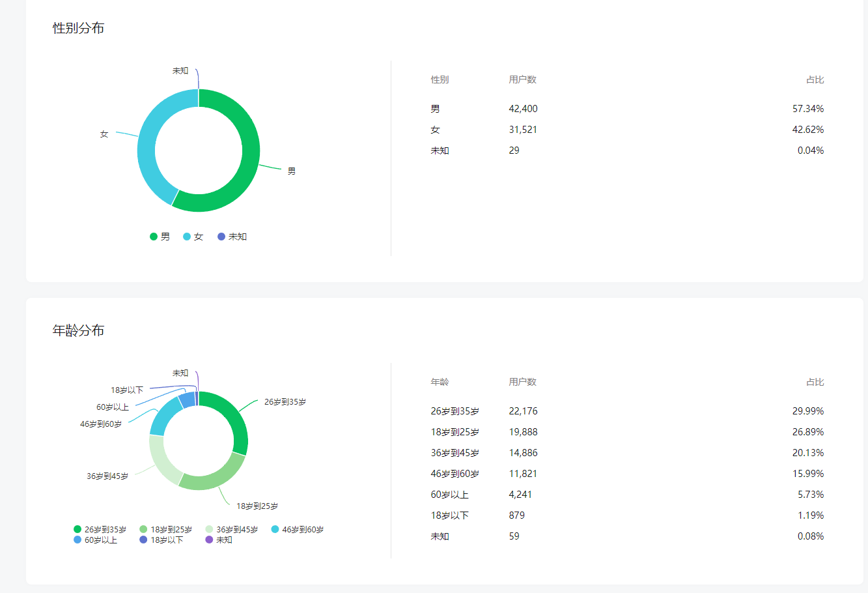Screen dimensions: 868x593
Task: Toggle 46岁到60岁 in the age chart legend
Action: [x=298, y=530]
